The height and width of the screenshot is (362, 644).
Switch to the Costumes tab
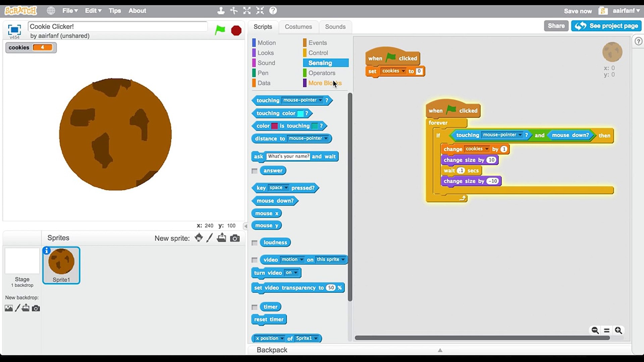tap(298, 27)
